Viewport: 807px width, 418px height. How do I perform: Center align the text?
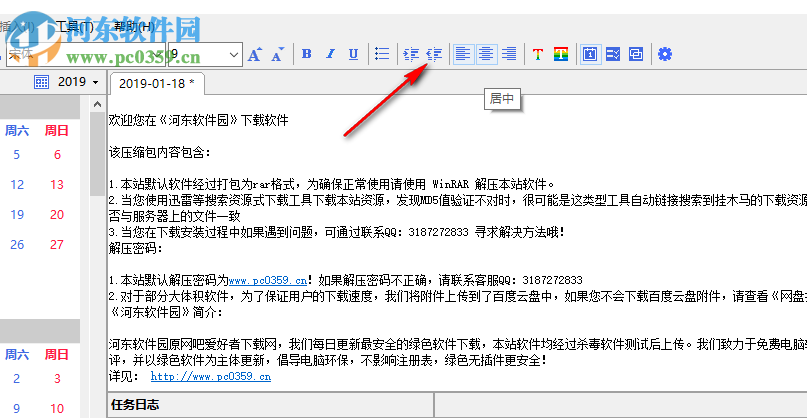point(486,54)
